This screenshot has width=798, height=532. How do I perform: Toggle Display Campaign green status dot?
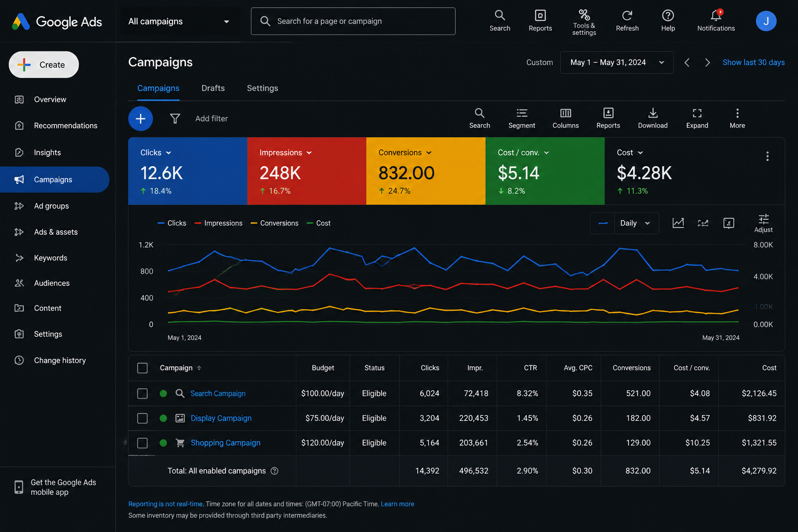pos(163,418)
